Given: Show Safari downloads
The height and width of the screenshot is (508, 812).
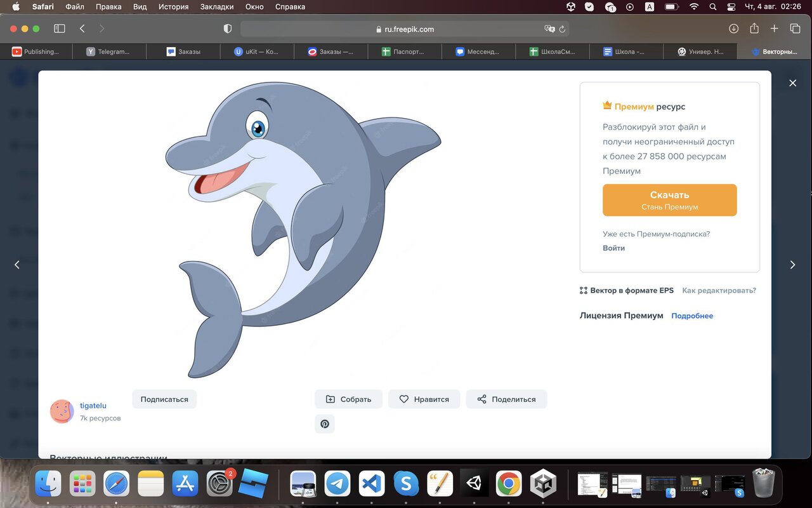Looking at the screenshot, I should tap(733, 29).
